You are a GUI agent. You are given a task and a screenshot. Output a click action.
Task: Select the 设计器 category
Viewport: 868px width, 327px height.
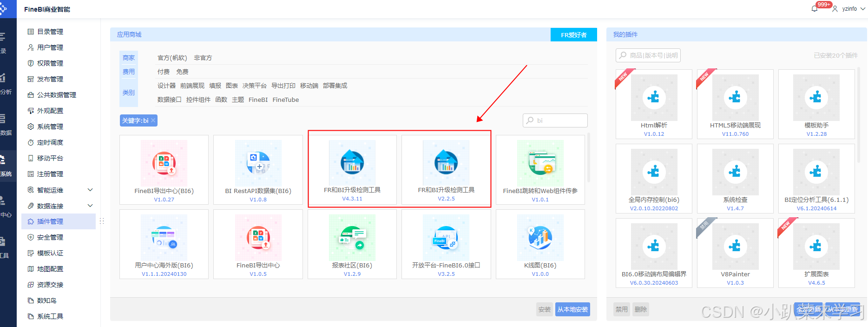(x=166, y=86)
